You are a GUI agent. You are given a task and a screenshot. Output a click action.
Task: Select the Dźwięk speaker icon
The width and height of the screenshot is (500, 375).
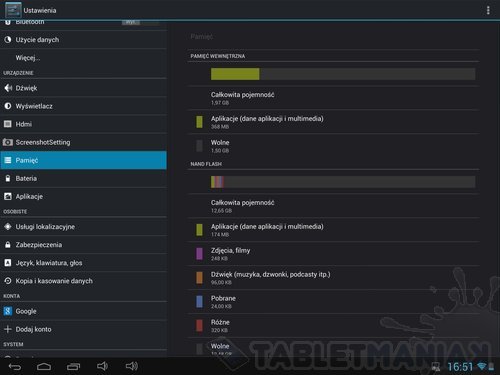pos(8,88)
